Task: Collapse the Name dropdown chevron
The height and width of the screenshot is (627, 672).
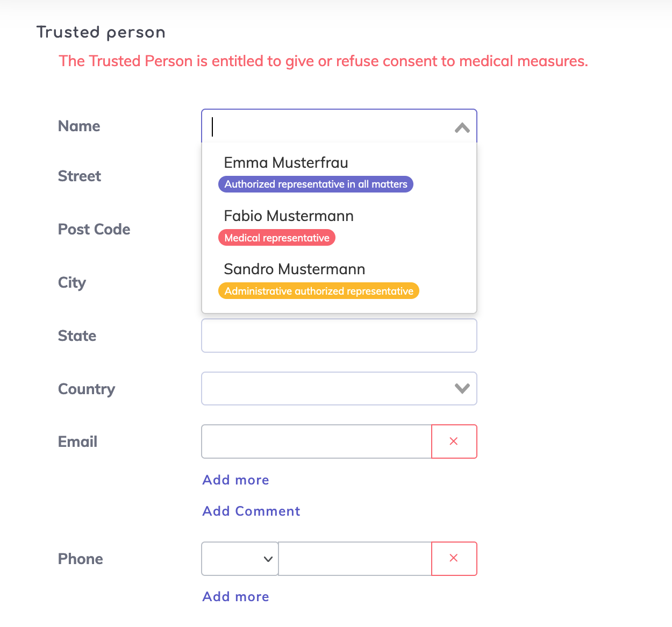Action: [462, 127]
